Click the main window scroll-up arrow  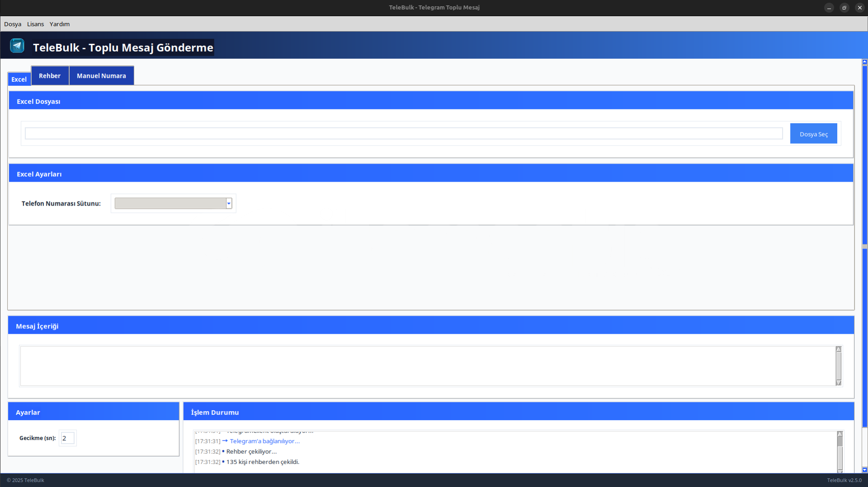(x=865, y=62)
